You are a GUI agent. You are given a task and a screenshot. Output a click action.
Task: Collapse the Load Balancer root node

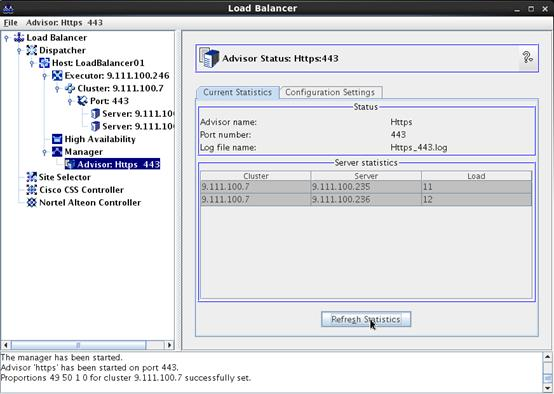[6, 38]
